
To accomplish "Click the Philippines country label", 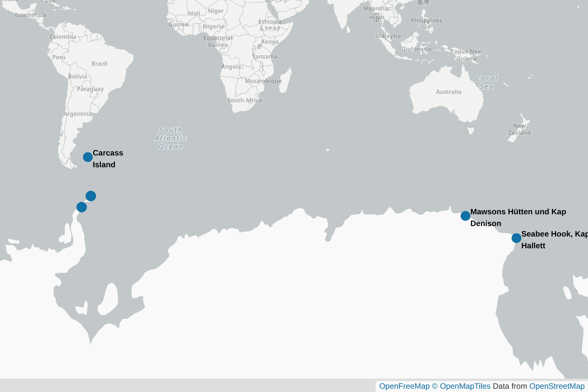I will point(426,20).
